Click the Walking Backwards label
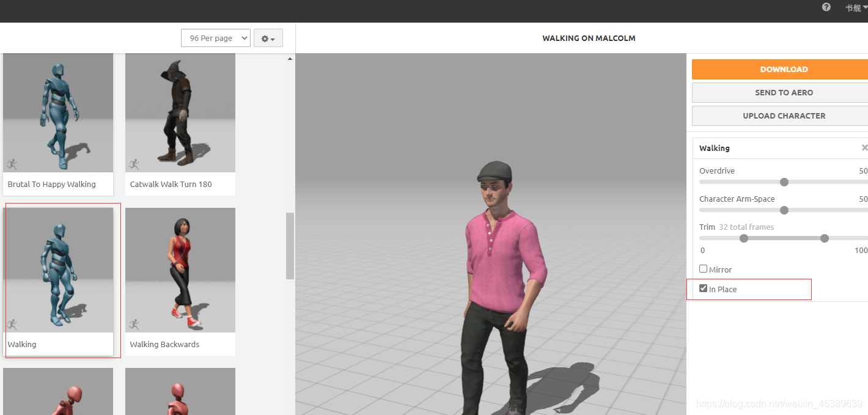Viewport: 868px width, 415px height. [x=164, y=344]
